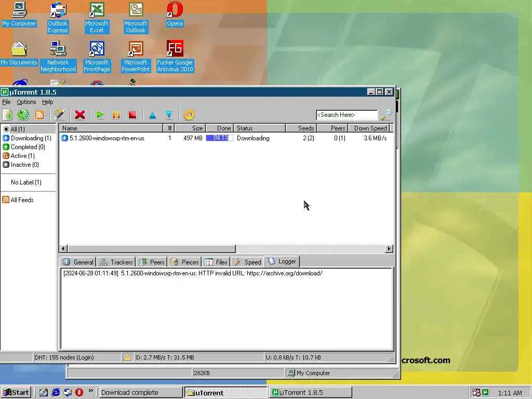Click the download rate D: 2.7 MB/s status

(165, 357)
